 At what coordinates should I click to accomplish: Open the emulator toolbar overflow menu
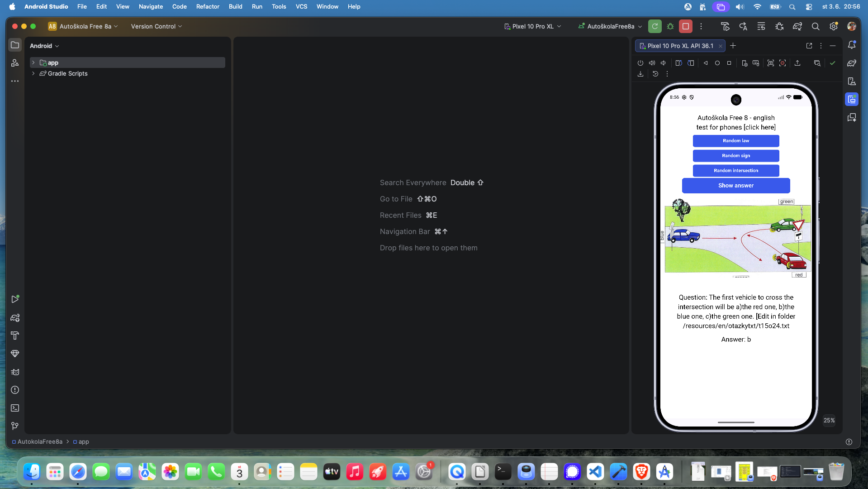point(667,74)
